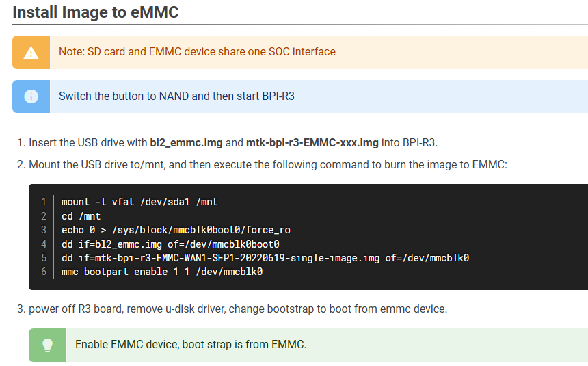Click the "echo 0" force_ro code line

click(176, 230)
